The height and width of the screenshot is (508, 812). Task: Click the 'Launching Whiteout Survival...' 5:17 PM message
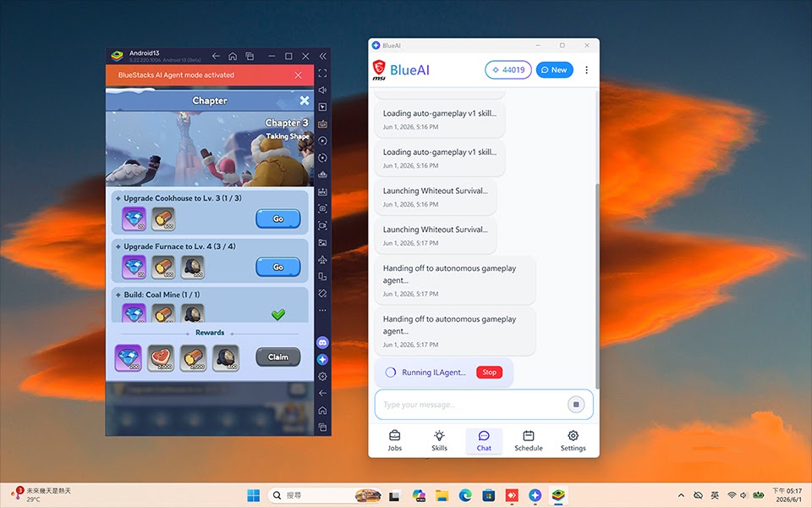click(435, 235)
